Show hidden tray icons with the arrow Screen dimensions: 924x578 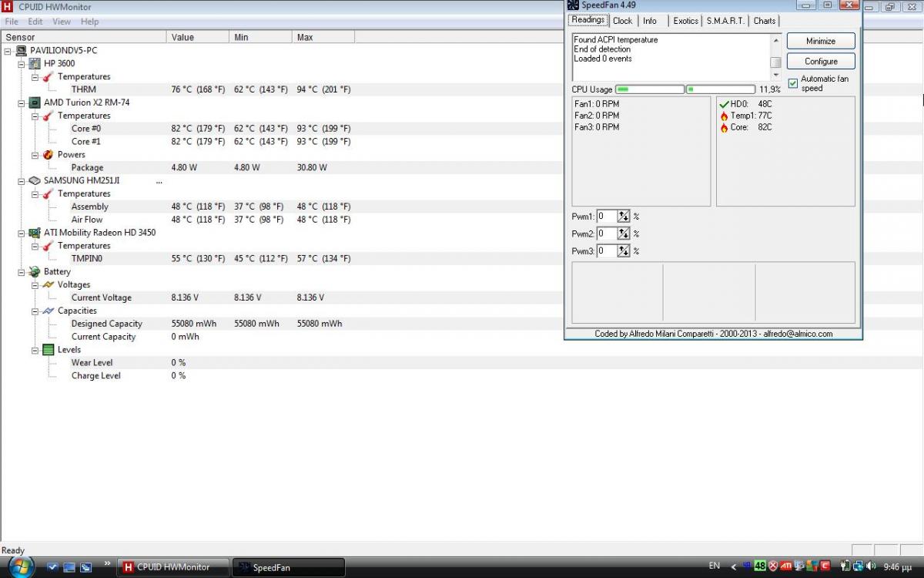pos(734,566)
